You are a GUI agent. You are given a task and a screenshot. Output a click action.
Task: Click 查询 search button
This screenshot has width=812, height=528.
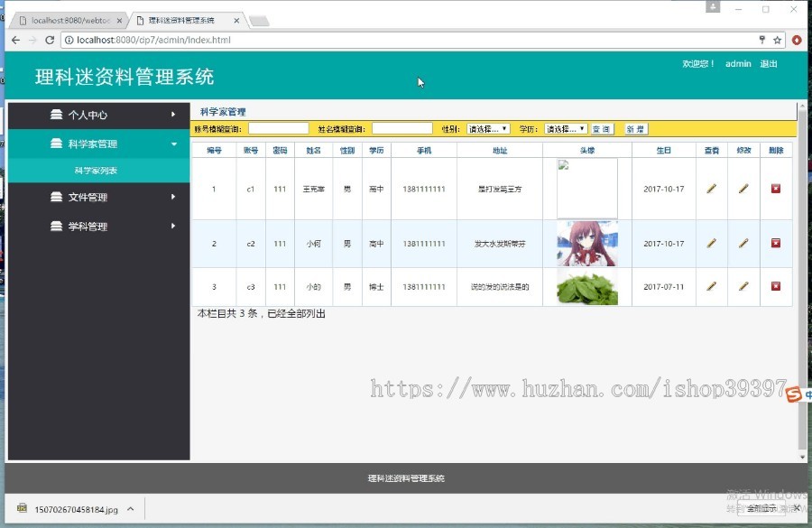(x=603, y=129)
